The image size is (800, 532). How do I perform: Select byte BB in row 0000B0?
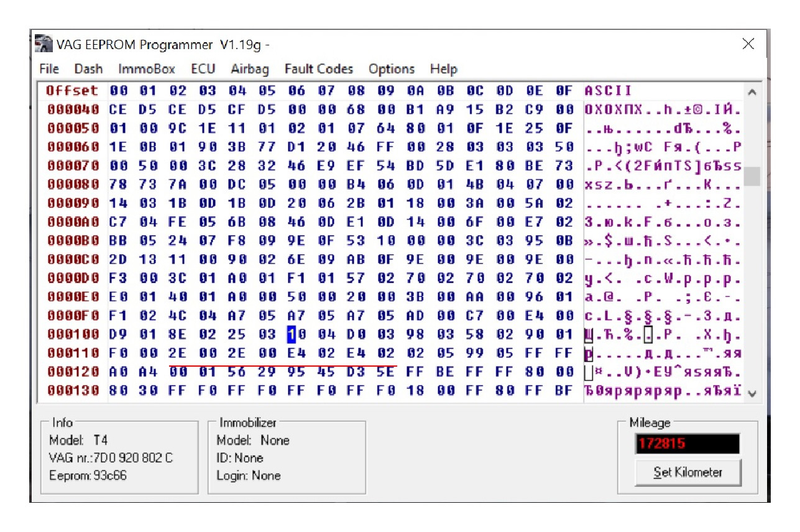click(x=118, y=241)
